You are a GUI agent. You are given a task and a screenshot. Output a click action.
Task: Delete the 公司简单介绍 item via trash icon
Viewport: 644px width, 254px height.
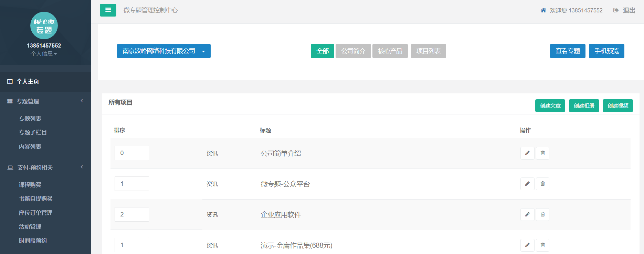542,153
